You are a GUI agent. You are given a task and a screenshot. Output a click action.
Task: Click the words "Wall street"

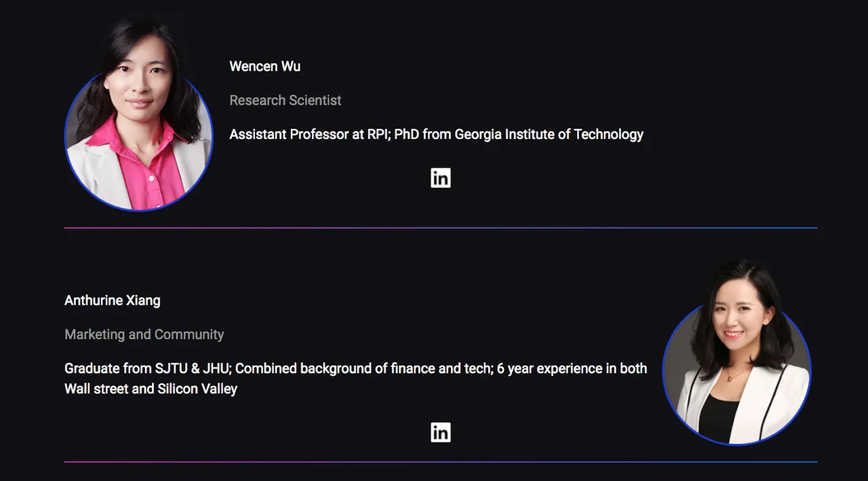98,389
